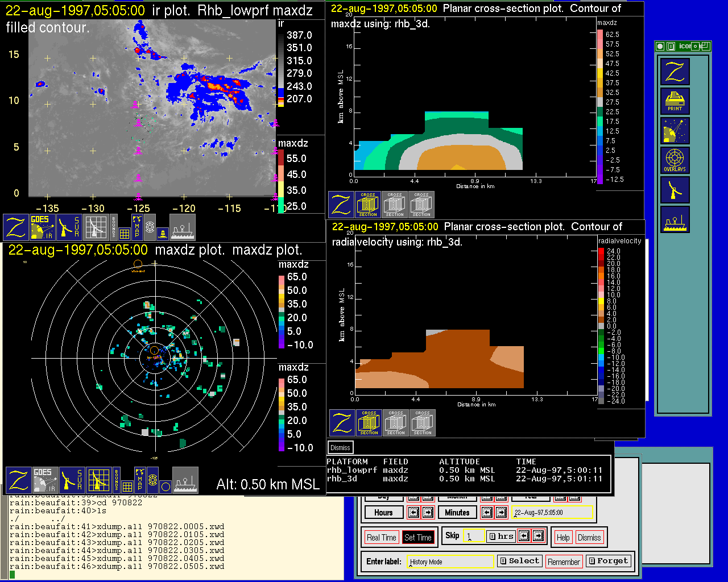Click the PRINT icon in the right icon panel

pyautogui.click(x=675, y=102)
